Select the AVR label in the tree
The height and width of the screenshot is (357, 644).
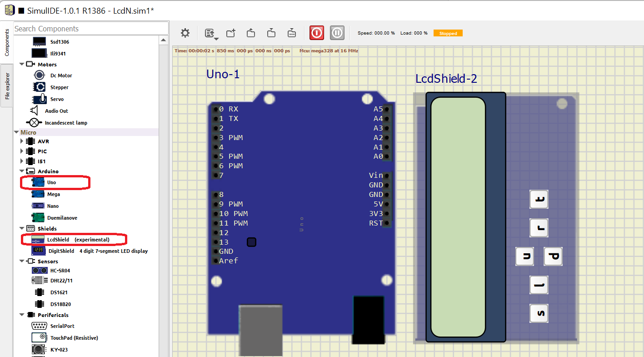click(x=43, y=141)
